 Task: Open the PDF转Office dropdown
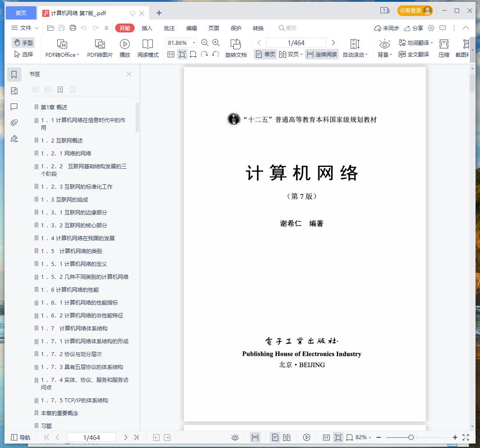62,48
